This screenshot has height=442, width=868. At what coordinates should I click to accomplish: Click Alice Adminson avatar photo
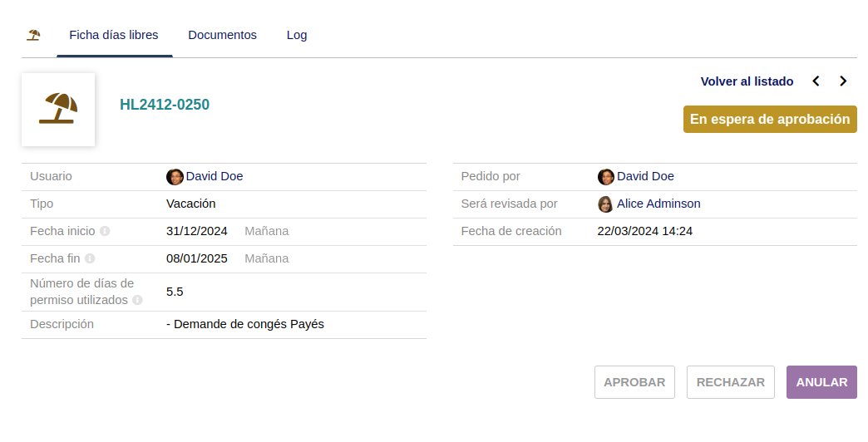pyautogui.click(x=605, y=204)
